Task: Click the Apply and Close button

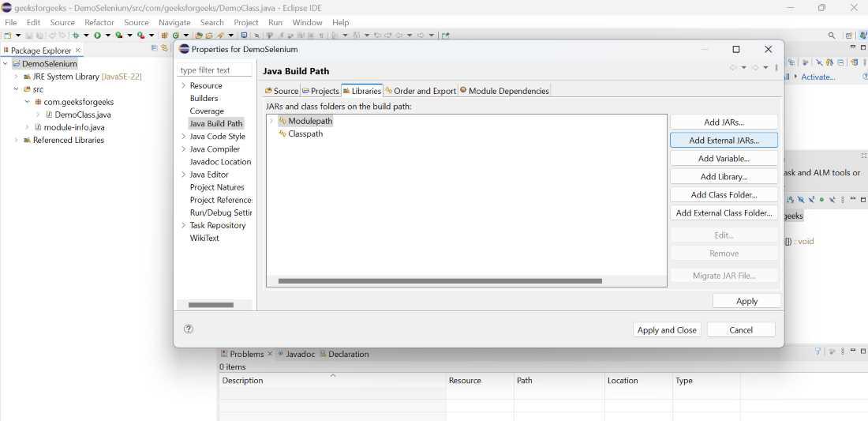Action: tap(667, 329)
